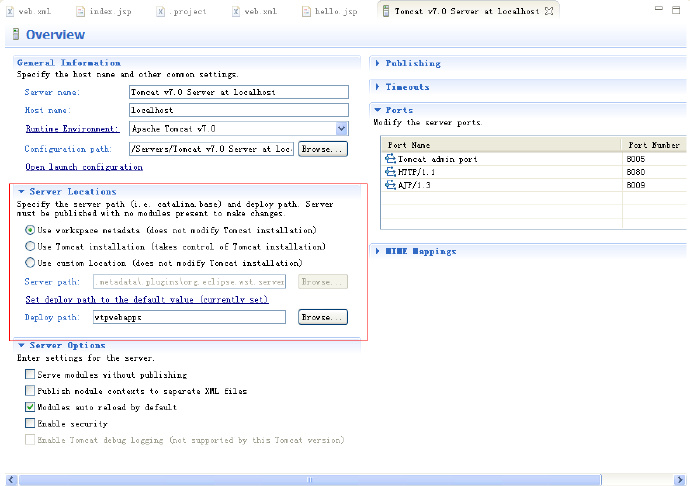Select port number 8005 cell
This screenshot has width=690, height=486.
click(x=635, y=159)
